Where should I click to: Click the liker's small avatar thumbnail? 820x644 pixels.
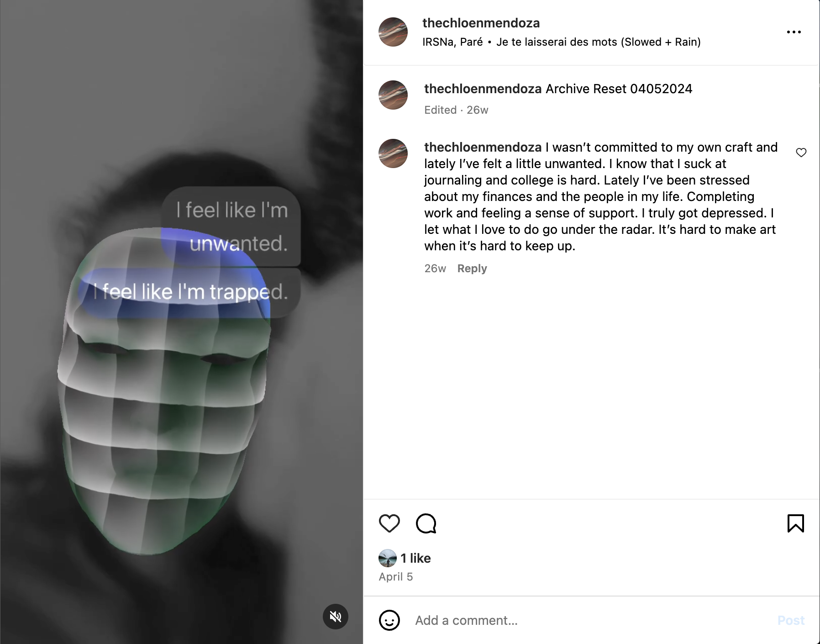pyautogui.click(x=388, y=558)
